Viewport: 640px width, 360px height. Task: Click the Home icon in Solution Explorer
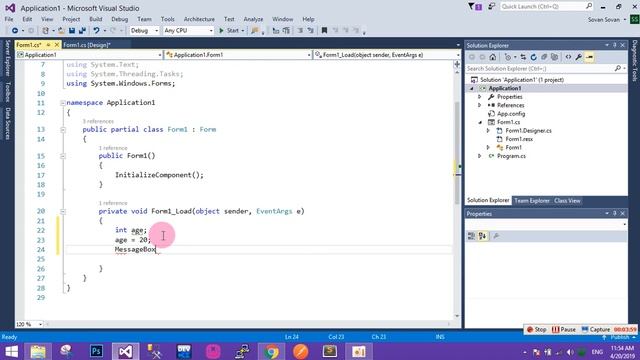coord(493,57)
